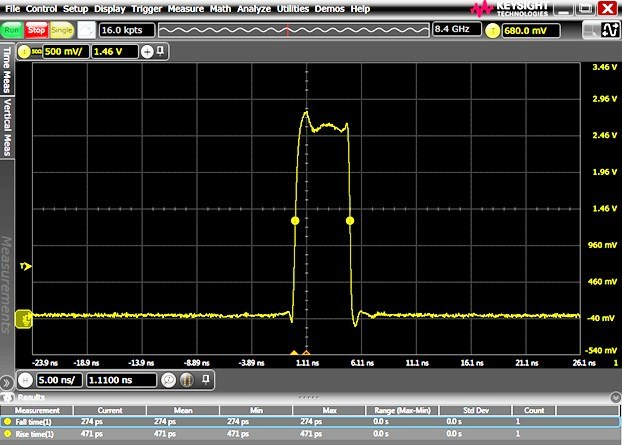Click the waveform overview memory bar

pyautogui.click(x=294, y=30)
